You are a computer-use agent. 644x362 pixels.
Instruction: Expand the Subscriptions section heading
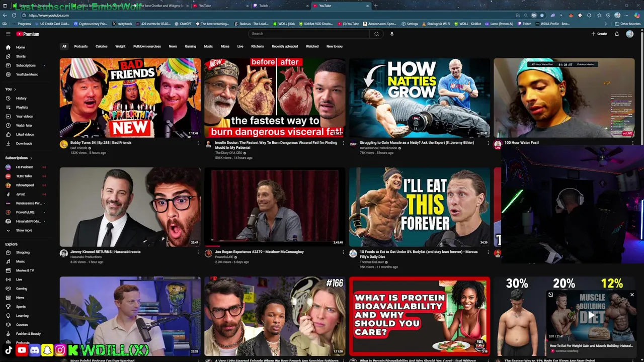coord(19,158)
